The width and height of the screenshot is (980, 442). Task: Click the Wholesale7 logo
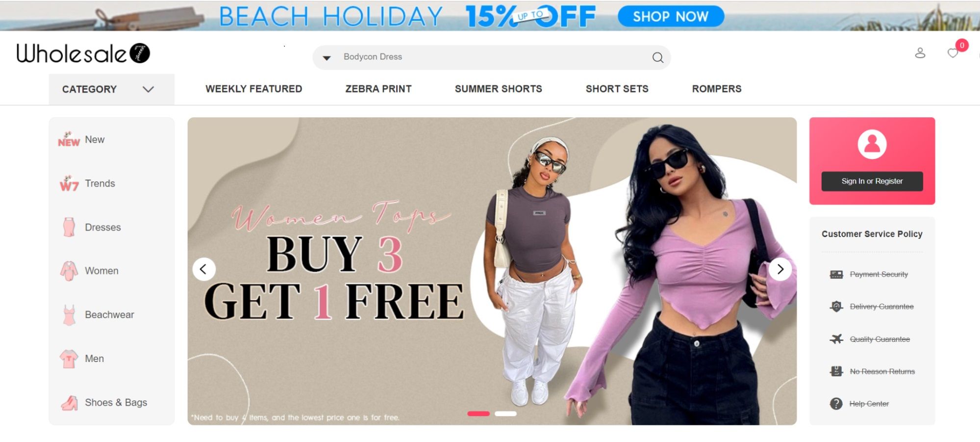click(x=83, y=53)
